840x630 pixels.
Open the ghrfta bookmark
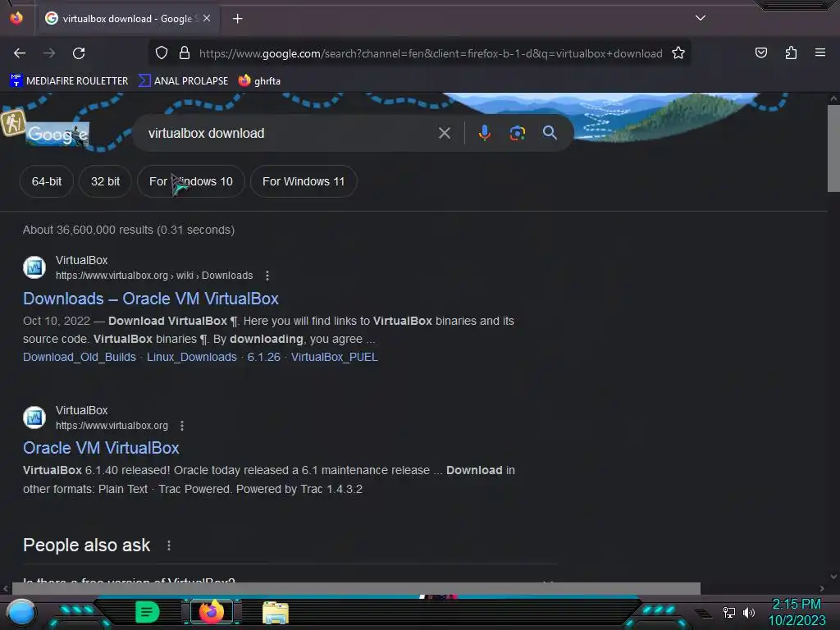coord(259,81)
